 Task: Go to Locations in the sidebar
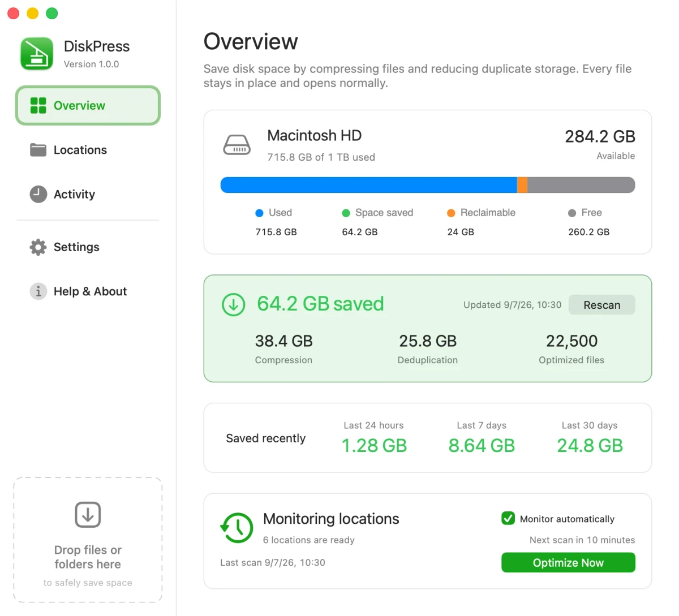pos(88,150)
